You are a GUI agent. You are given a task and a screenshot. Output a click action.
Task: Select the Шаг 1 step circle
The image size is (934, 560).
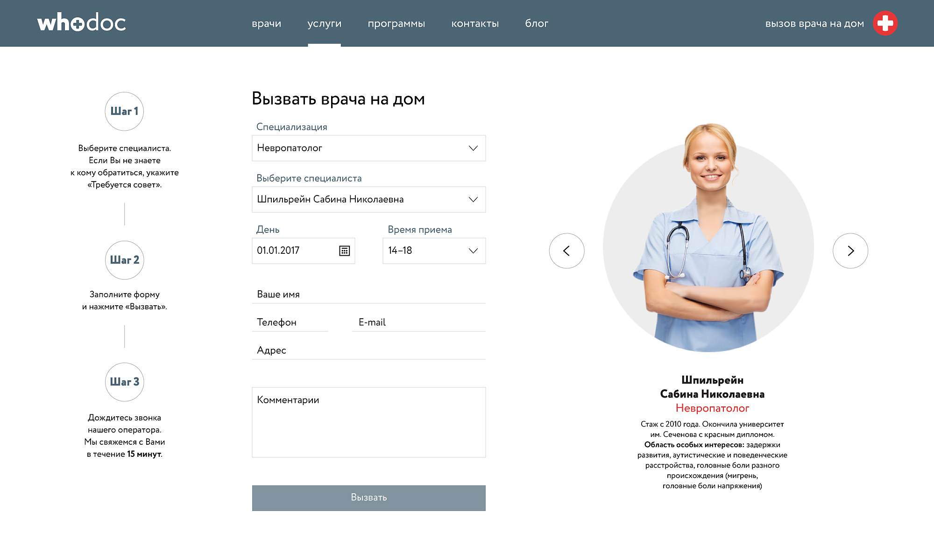coord(124,111)
